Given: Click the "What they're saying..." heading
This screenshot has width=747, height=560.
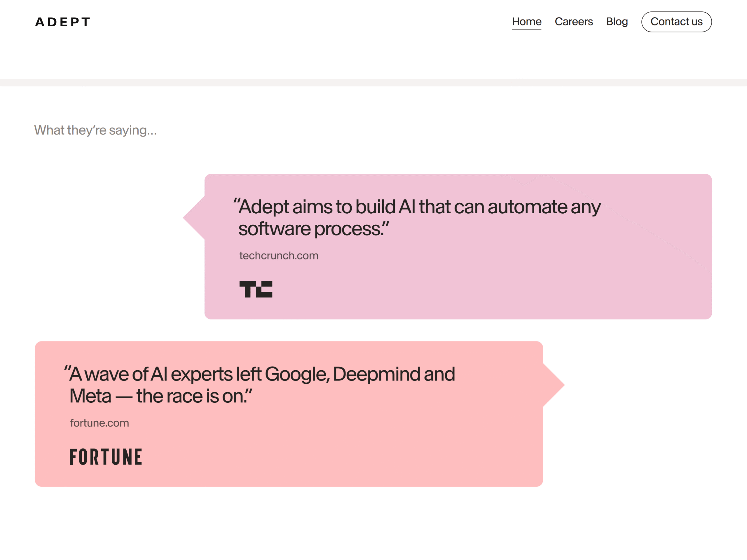Looking at the screenshot, I should coord(95,130).
